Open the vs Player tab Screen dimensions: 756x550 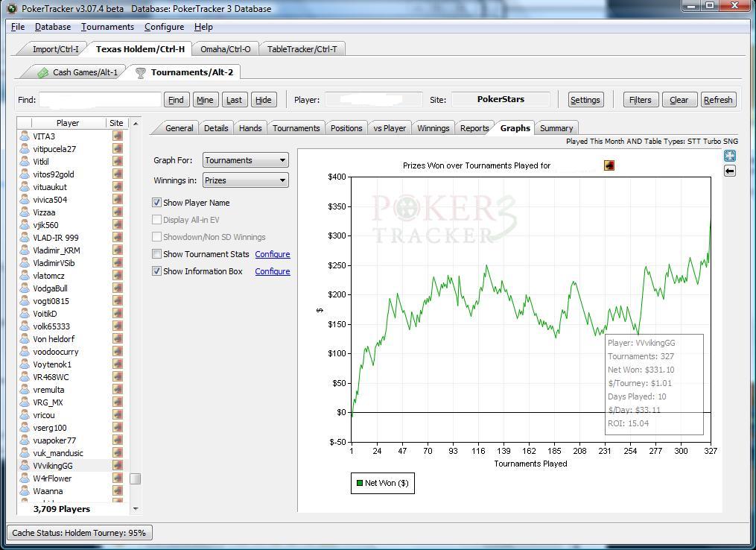[x=390, y=128]
